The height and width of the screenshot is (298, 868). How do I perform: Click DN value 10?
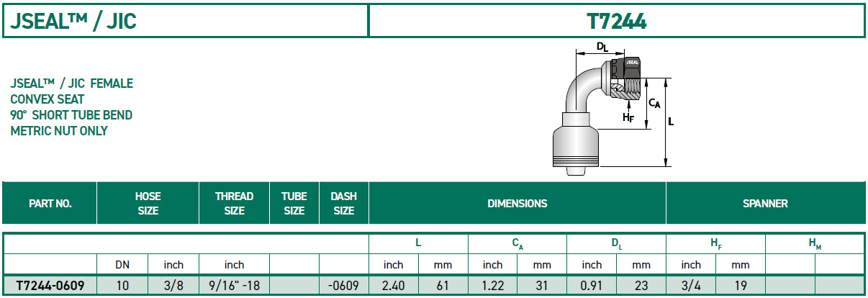(x=122, y=285)
